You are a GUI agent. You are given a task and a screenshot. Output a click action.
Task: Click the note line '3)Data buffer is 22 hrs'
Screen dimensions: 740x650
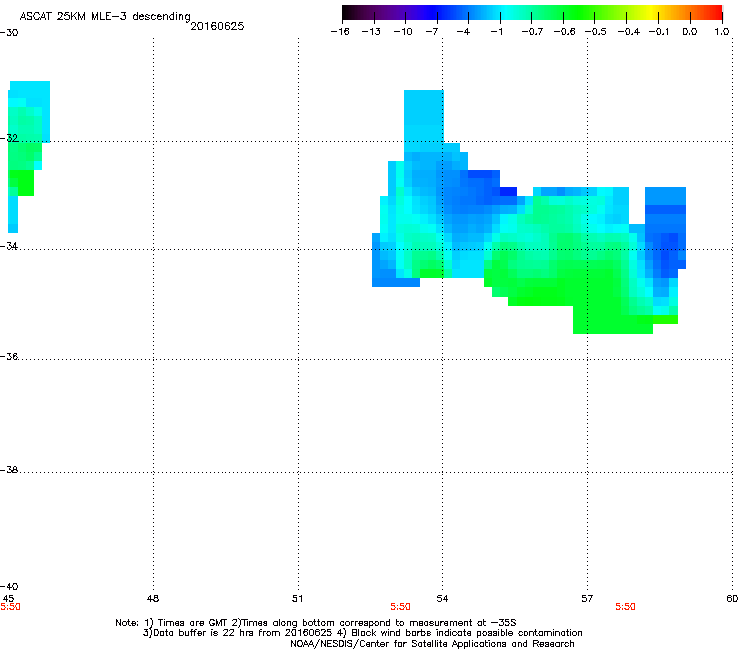pyautogui.click(x=362, y=633)
